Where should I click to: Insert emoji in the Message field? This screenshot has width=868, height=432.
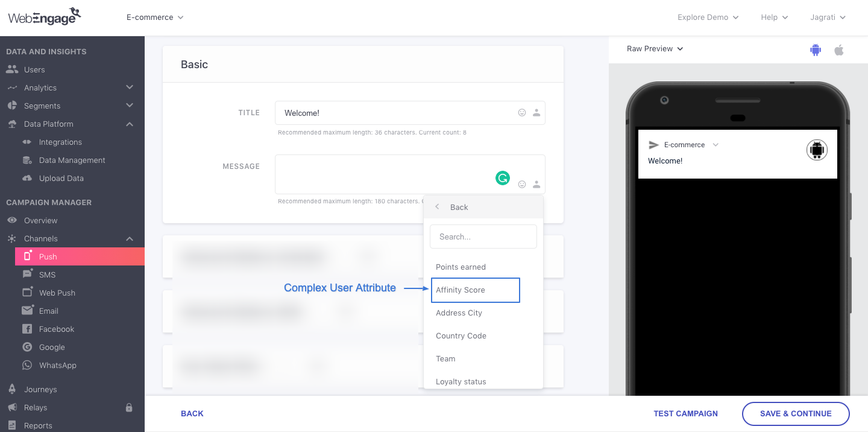(x=522, y=184)
